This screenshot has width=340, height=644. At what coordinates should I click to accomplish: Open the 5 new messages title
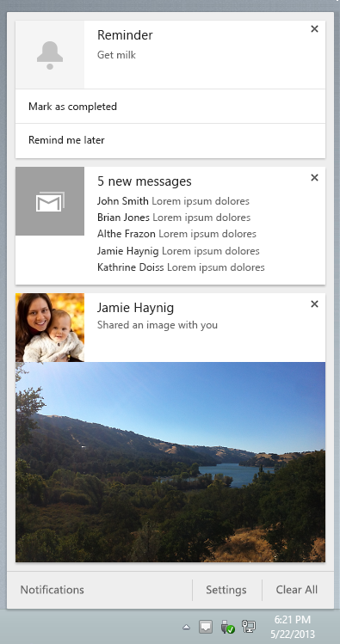[145, 181]
